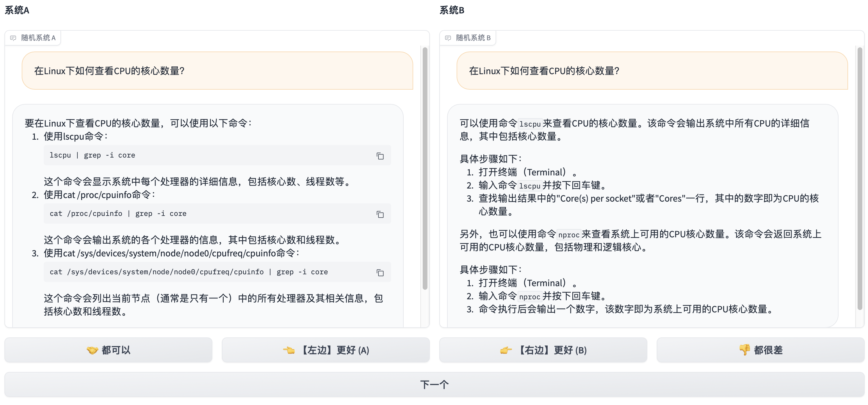868x405 pixels.
Task: Copy the lscpu grep core code block
Action: coord(380,156)
